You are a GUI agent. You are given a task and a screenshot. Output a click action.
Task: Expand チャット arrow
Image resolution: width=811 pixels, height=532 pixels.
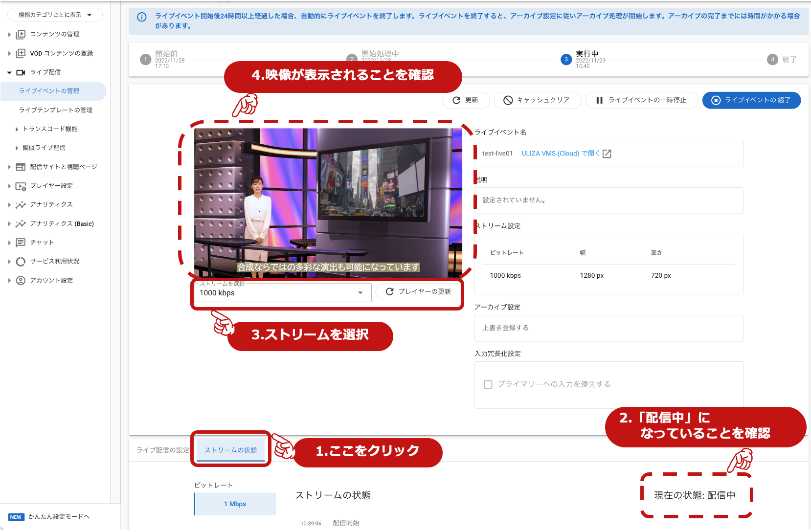pos(9,243)
